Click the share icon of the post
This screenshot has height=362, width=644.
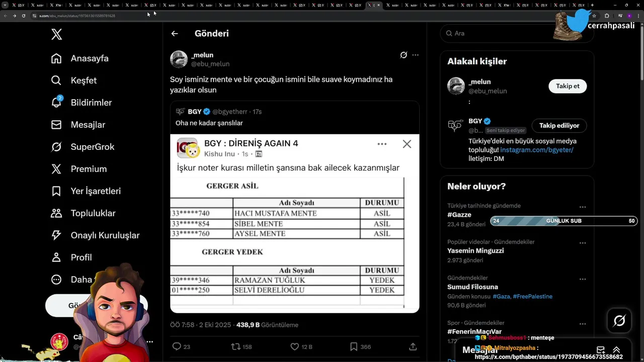(413, 346)
